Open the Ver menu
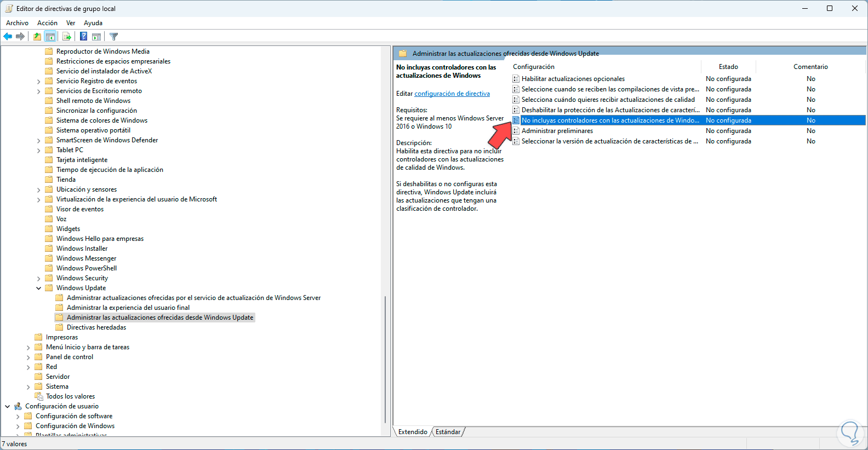 (x=71, y=23)
